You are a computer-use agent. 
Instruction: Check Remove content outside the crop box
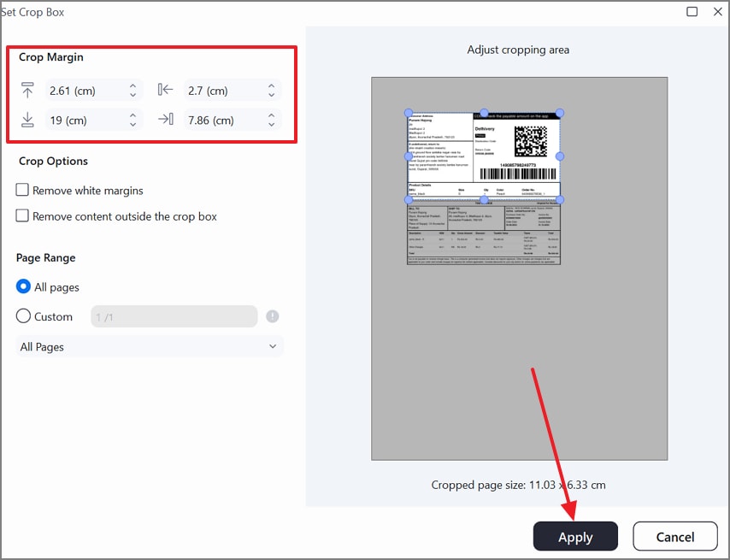[x=23, y=216]
